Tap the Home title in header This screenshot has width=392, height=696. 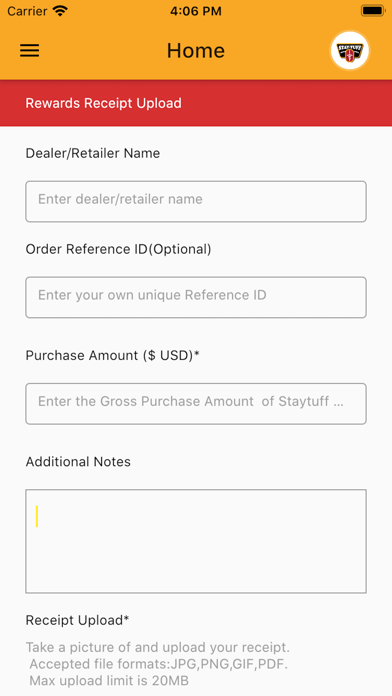[196, 51]
